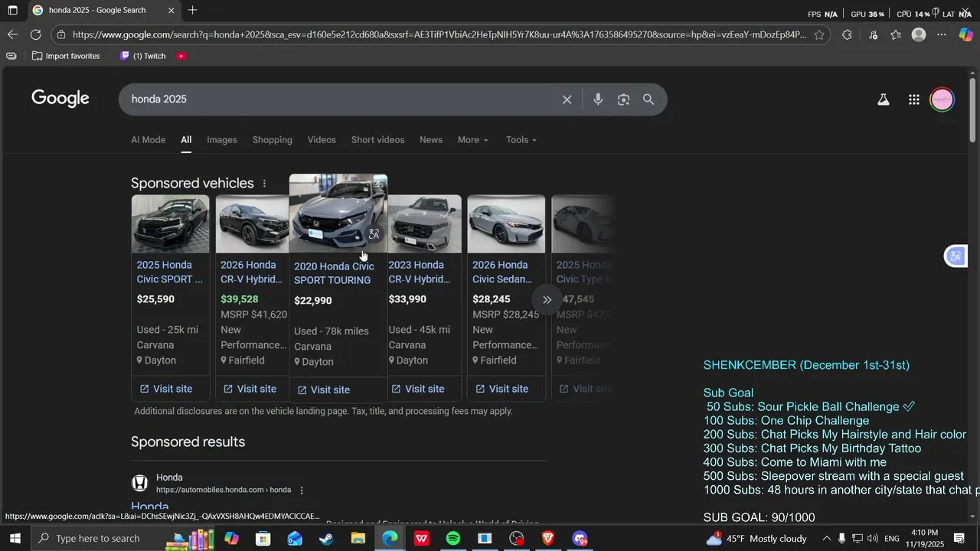This screenshot has width=980, height=551.
Task: Open the notification center icon
Action: click(959, 539)
